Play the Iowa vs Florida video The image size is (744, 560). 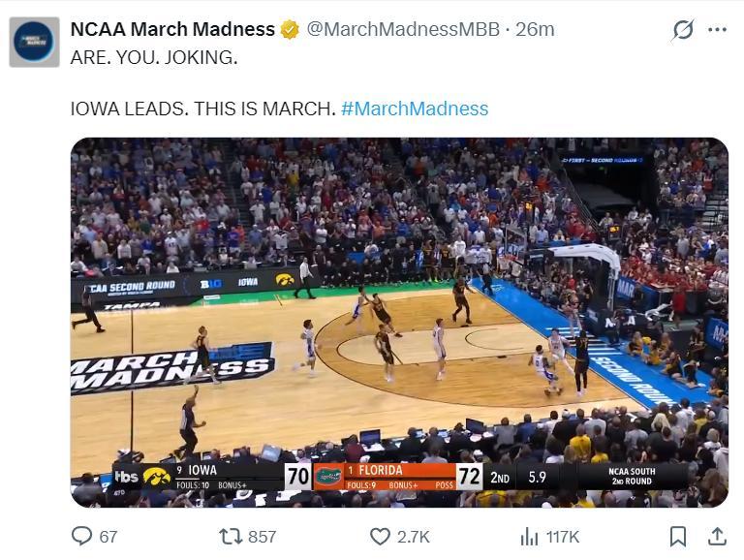[x=399, y=322]
